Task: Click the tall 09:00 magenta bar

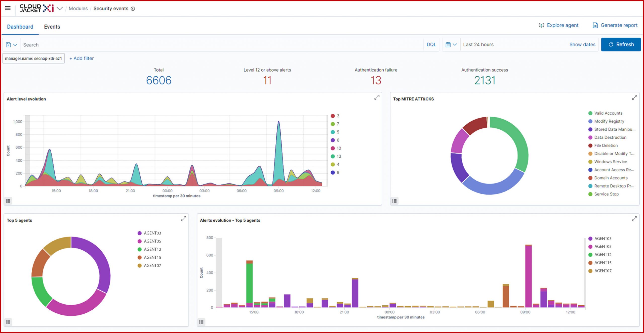Action: click(x=529, y=276)
